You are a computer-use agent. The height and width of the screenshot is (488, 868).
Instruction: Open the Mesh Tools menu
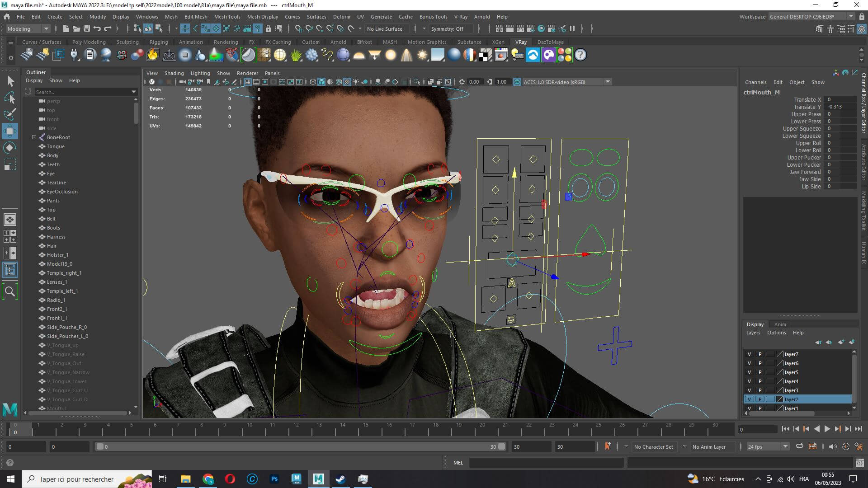tap(227, 17)
